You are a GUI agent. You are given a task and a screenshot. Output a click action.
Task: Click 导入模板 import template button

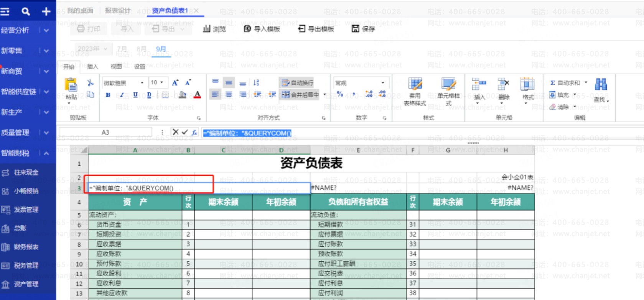point(262,29)
